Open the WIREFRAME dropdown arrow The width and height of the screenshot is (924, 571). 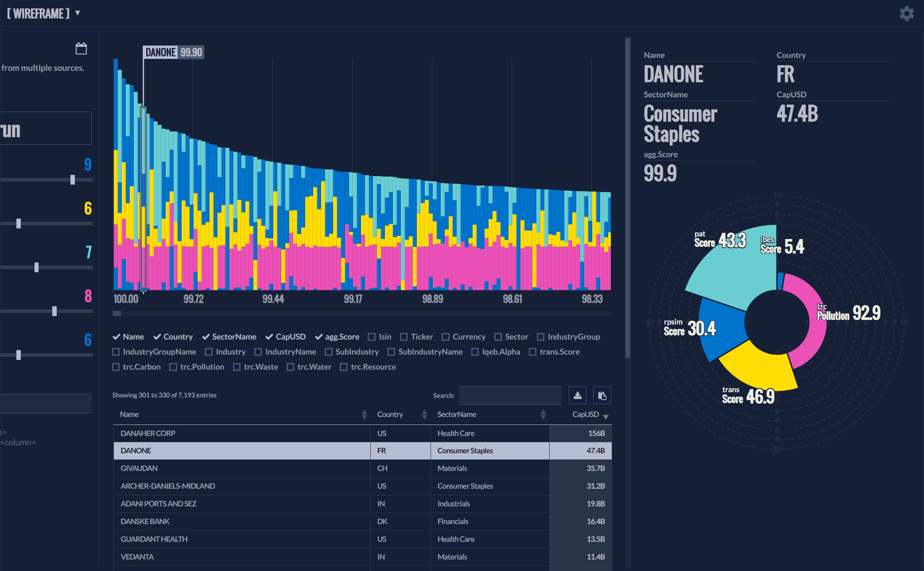coord(78,13)
